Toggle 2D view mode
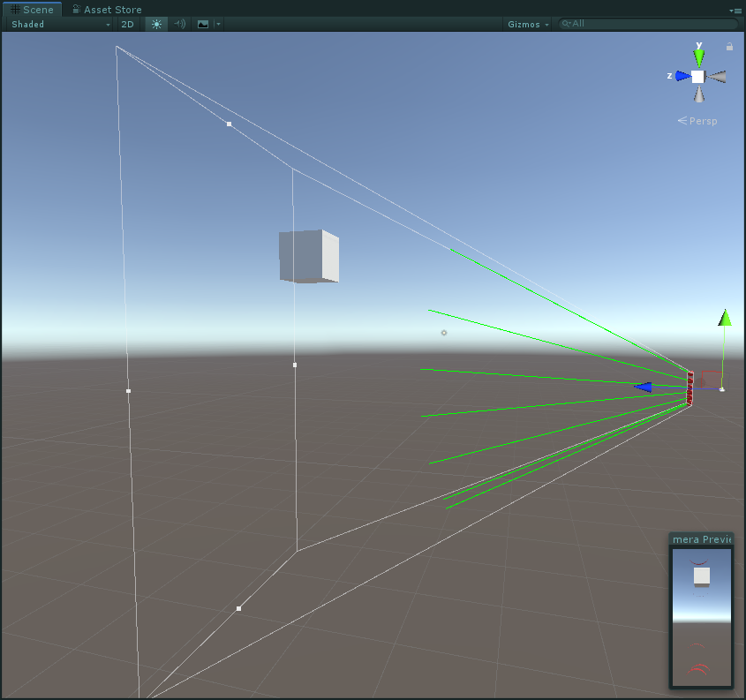The height and width of the screenshot is (700, 746). tap(127, 24)
